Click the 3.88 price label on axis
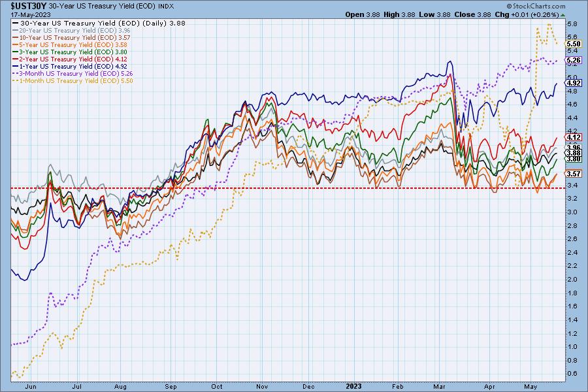588x392 pixels. pyautogui.click(x=574, y=153)
